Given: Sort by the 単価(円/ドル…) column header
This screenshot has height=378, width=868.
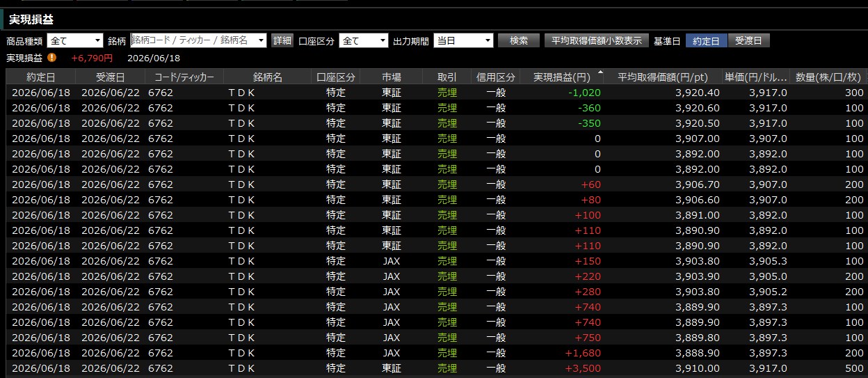Looking at the screenshot, I should 756,77.
